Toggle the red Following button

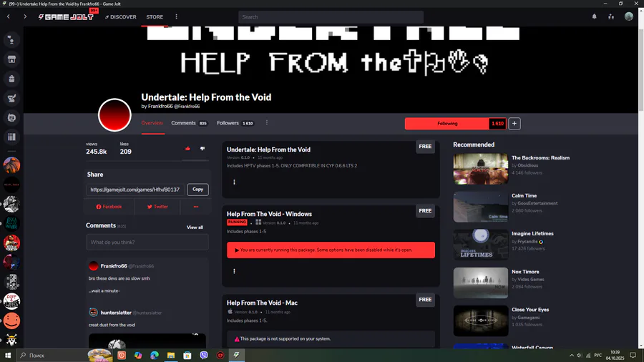point(447,124)
